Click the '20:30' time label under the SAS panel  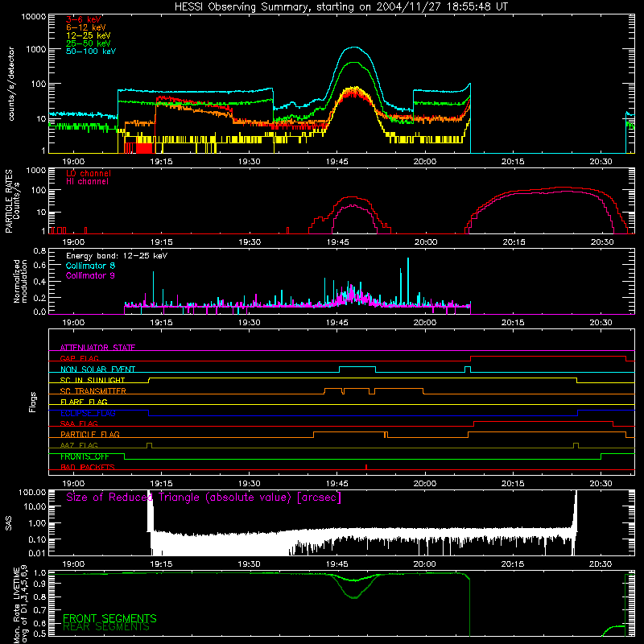coord(601,564)
